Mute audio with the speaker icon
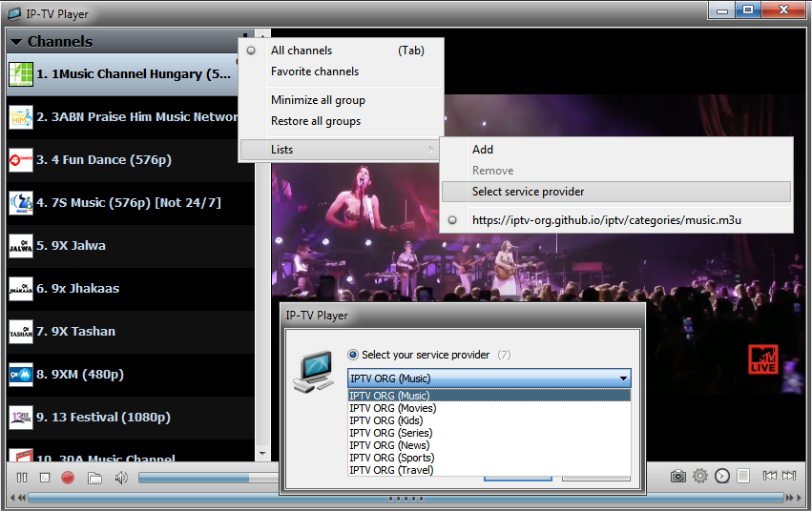The height and width of the screenshot is (511, 812). (x=121, y=478)
